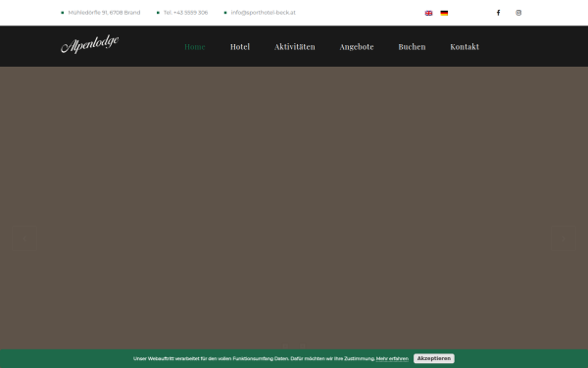
Task: Switch language via the British flag
Action: pos(428,13)
